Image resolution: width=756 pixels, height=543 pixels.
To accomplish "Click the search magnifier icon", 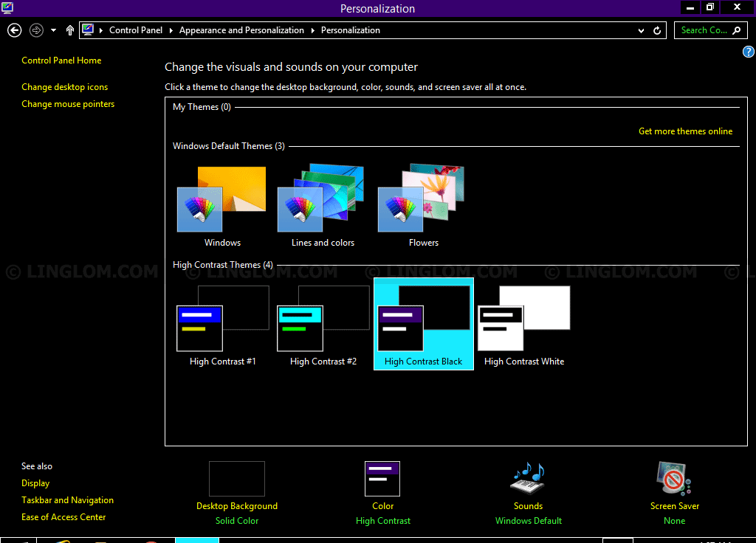I will (737, 30).
